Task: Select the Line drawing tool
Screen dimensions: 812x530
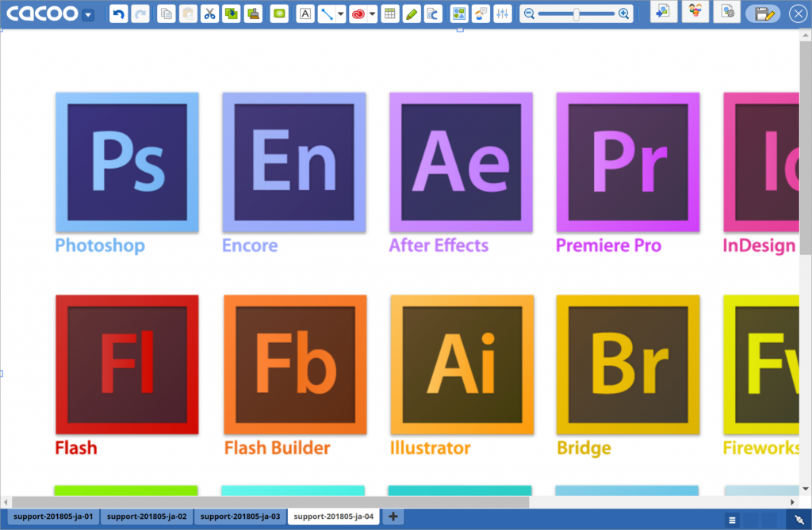Action: pyautogui.click(x=327, y=13)
